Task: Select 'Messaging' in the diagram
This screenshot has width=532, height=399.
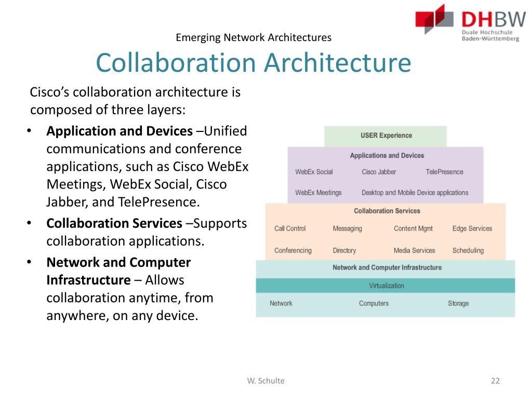Action: (x=347, y=229)
